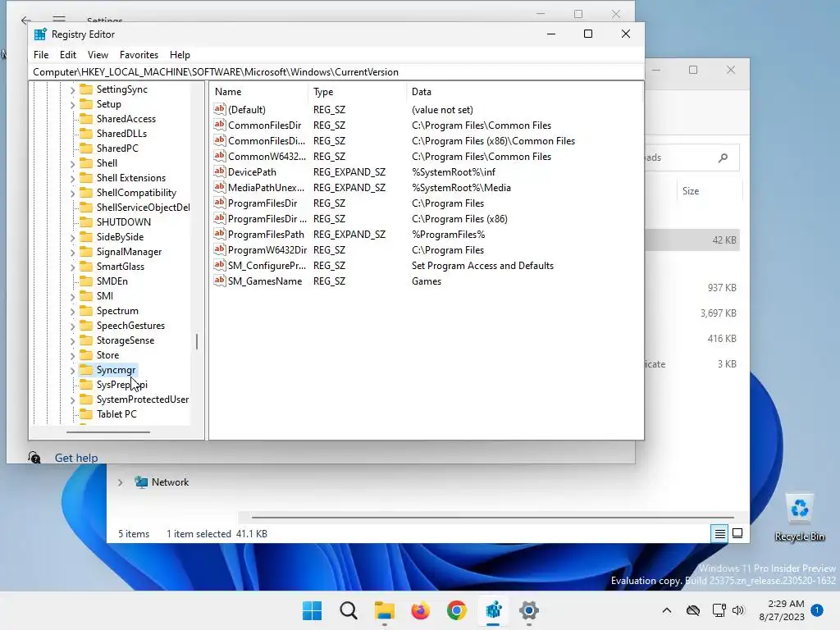Expand the Syncmgr key
Screen dimensions: 840x630
[x=72, y=371]
